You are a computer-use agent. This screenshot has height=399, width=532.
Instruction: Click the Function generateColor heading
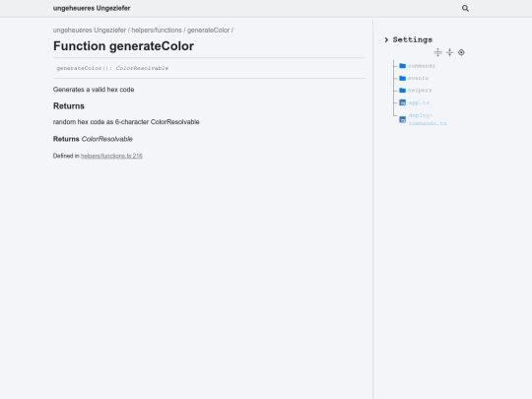click(x=123, y=46)
